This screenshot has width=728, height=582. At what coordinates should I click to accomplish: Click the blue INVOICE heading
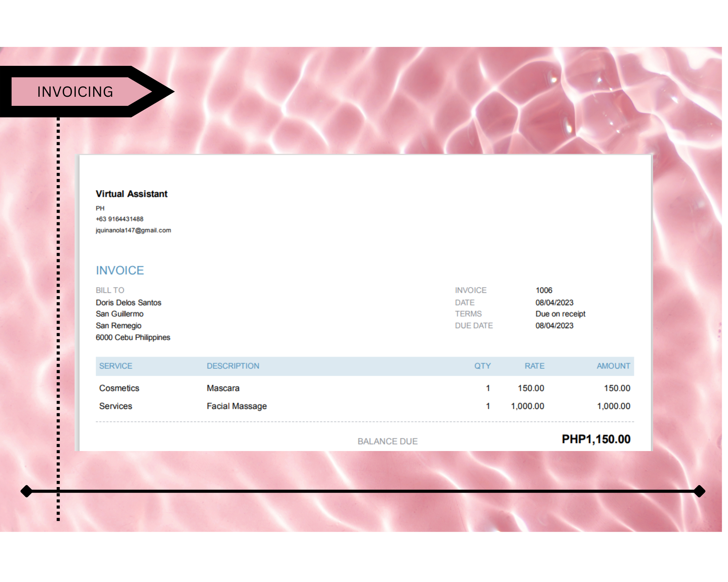coord(120,270)
